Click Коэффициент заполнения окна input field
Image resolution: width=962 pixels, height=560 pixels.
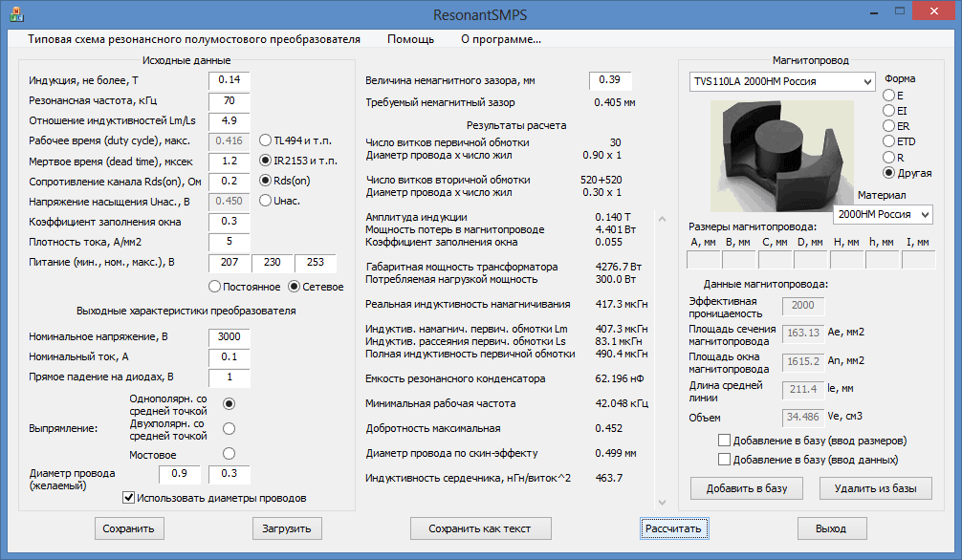coord(229,222)
